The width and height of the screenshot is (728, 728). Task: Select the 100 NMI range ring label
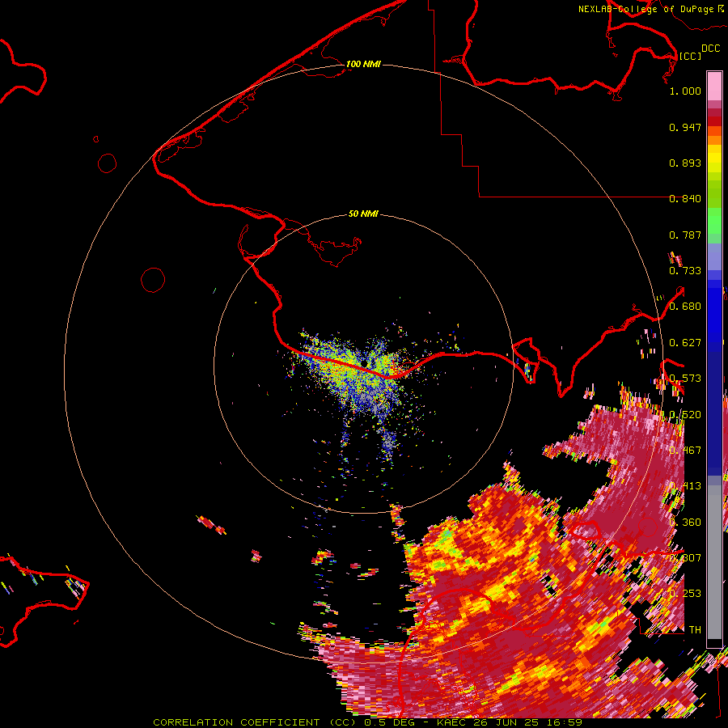363,64
